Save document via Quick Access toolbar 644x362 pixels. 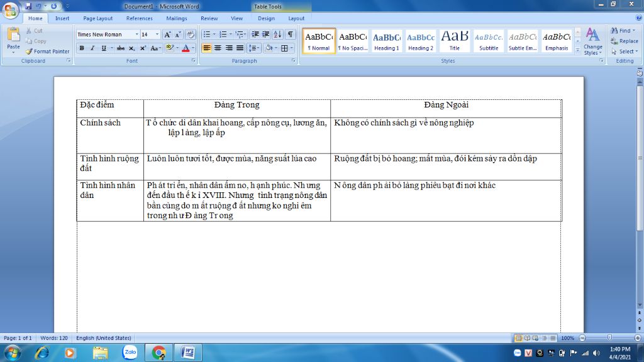(28, 6)
